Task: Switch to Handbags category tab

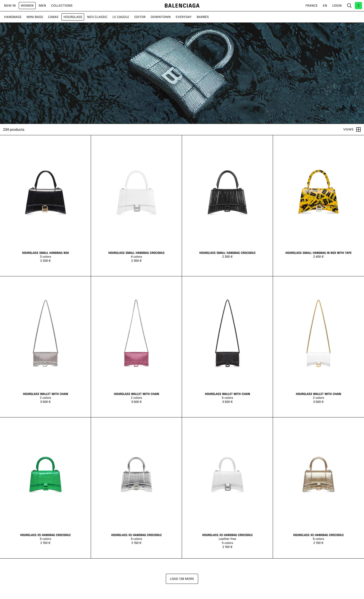Action: pyautogui.click(x=13, y=17)
